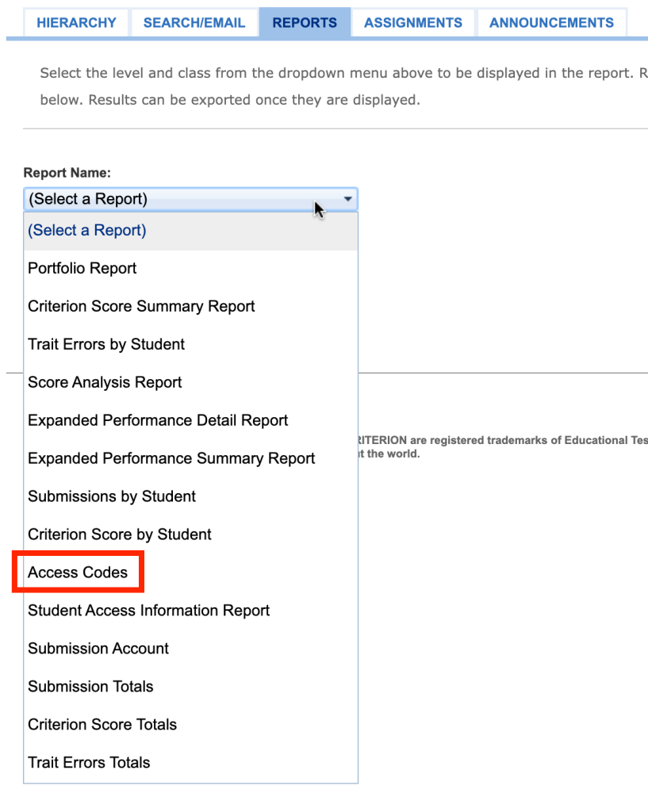
Task: Choose the '(Select a Report)' default option
Action: click(86, 230)
